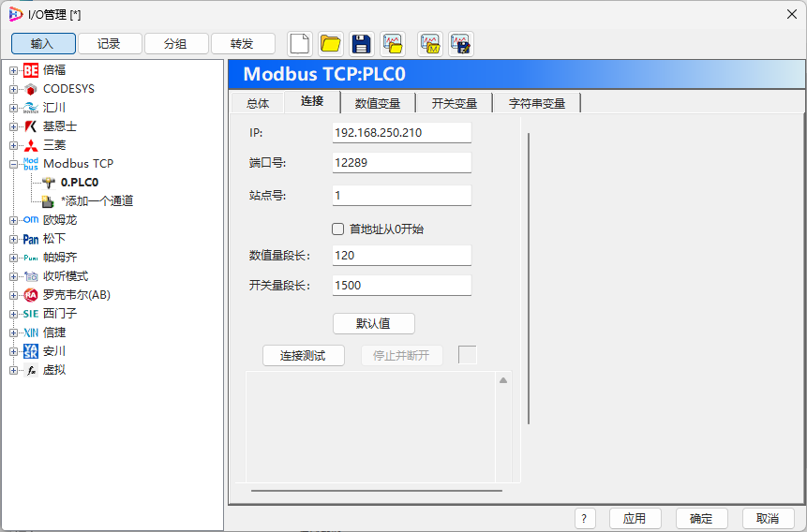This screenshot has width=807, height=532.
Task: Expand the 安川 tree node
Action: (x=13, y=351)
